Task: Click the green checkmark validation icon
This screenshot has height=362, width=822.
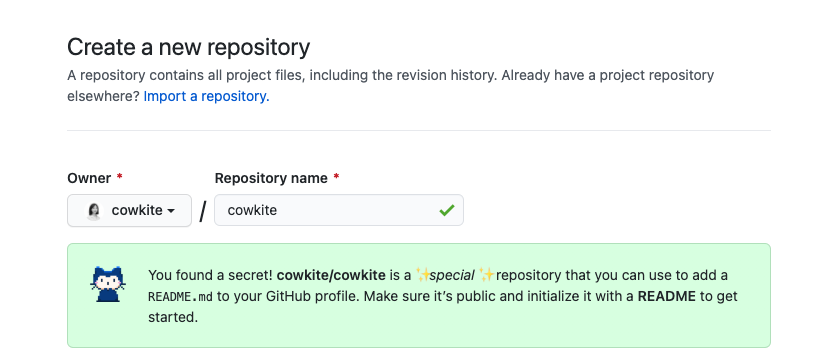Action: coord(447,211)
